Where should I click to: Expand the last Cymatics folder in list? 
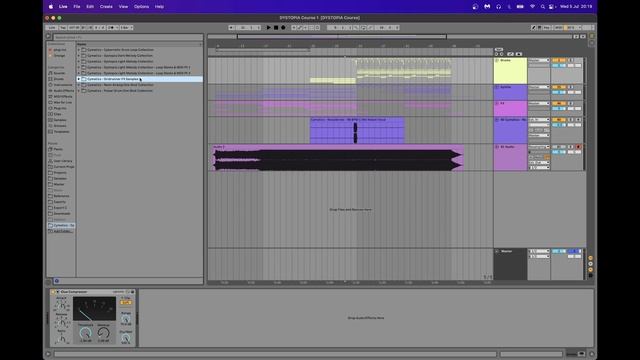(x=79, y=91)
